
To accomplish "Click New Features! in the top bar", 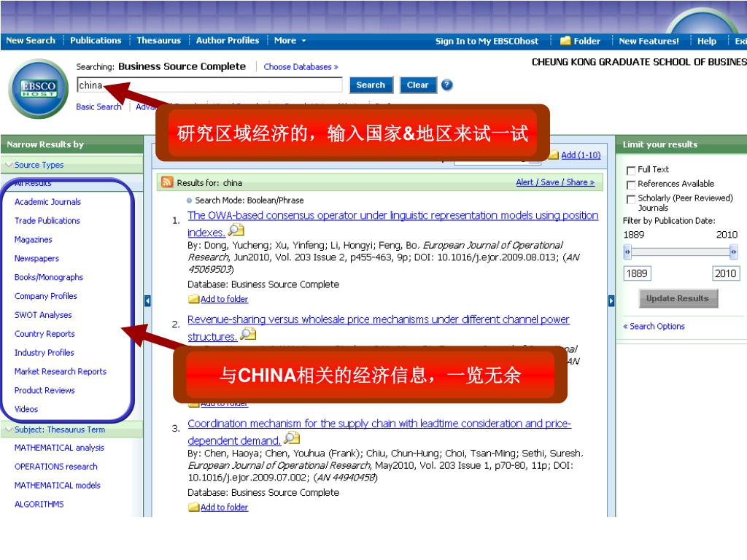I will (649, 41).
